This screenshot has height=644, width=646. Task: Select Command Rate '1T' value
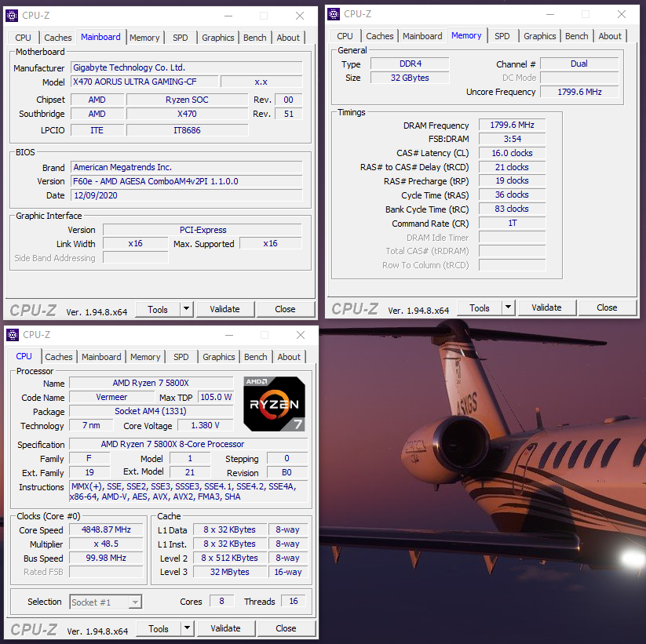pyautogui.click(x=512, y=223)
